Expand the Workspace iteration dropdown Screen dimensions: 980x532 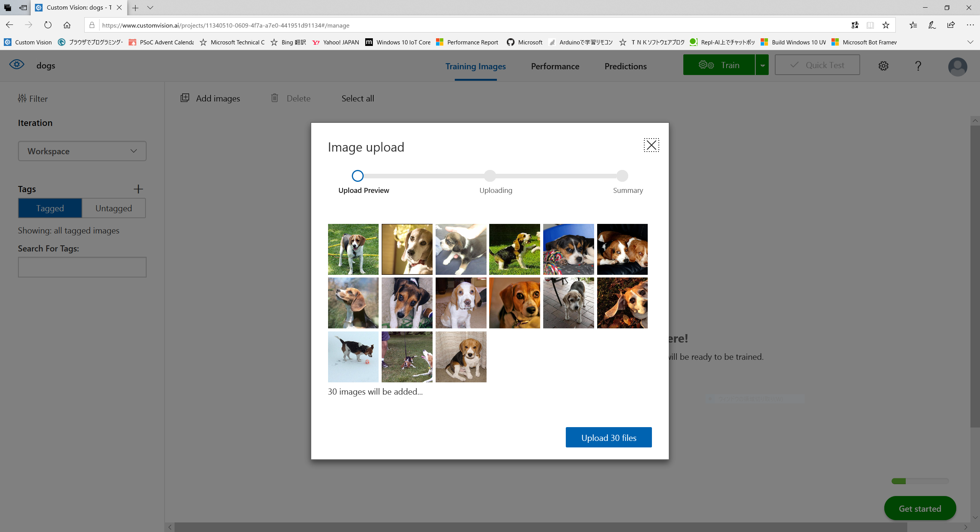(82, 151)
